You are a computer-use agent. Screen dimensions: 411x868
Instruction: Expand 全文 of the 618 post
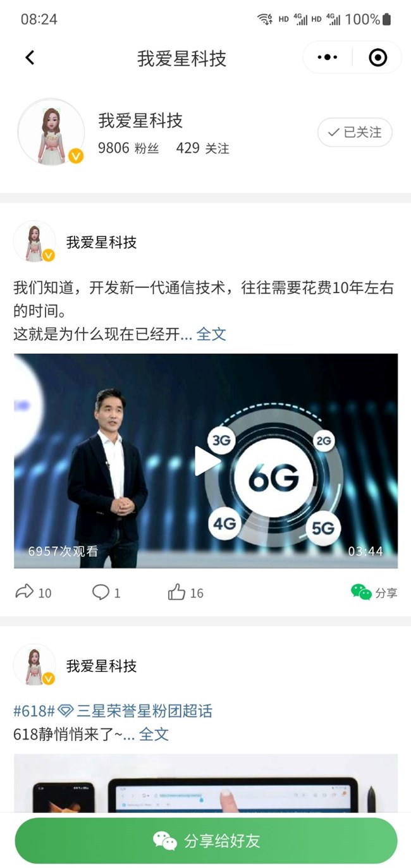[x=154, y=734]
